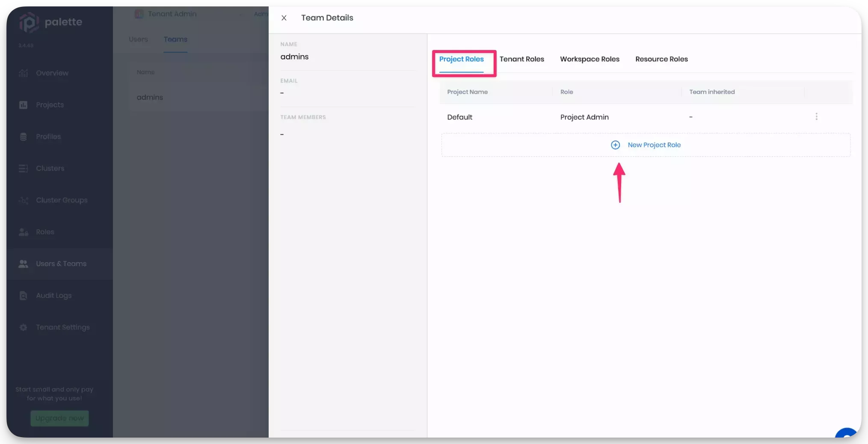868x444 pixels.
Task: Click the Roles icon in sidebar
Action: [x=24, y=232]
